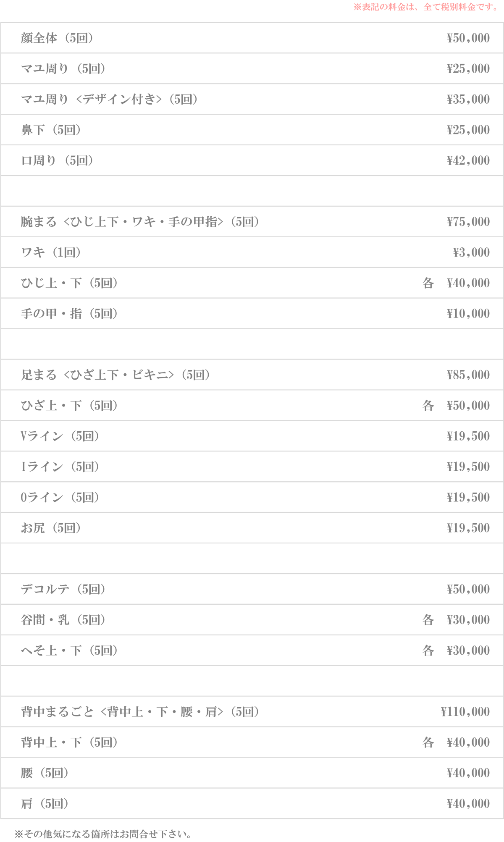Click the Iライン（5回） entry

[x=60, y=467]
